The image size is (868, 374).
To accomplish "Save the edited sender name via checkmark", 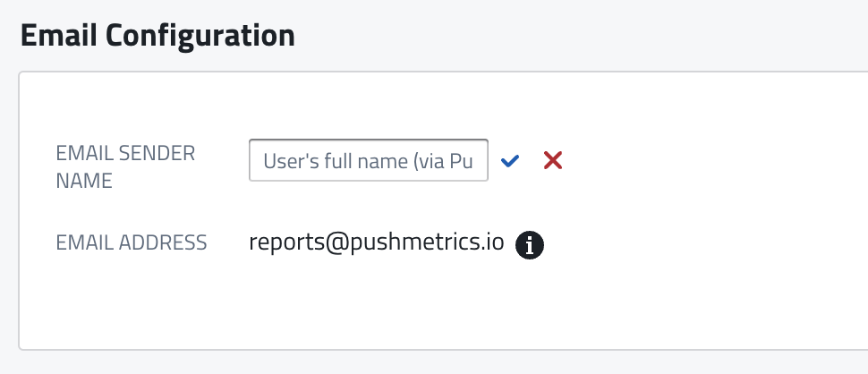I will coord(510,161).
